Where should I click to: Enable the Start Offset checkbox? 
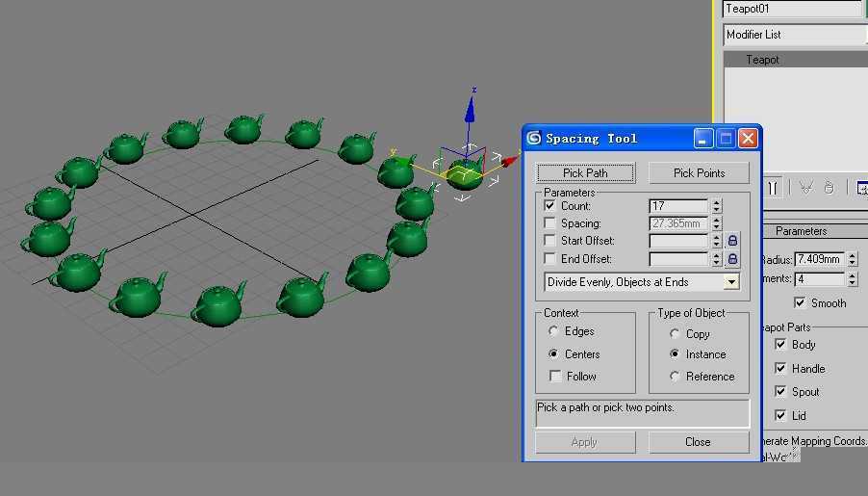[549, 241]
